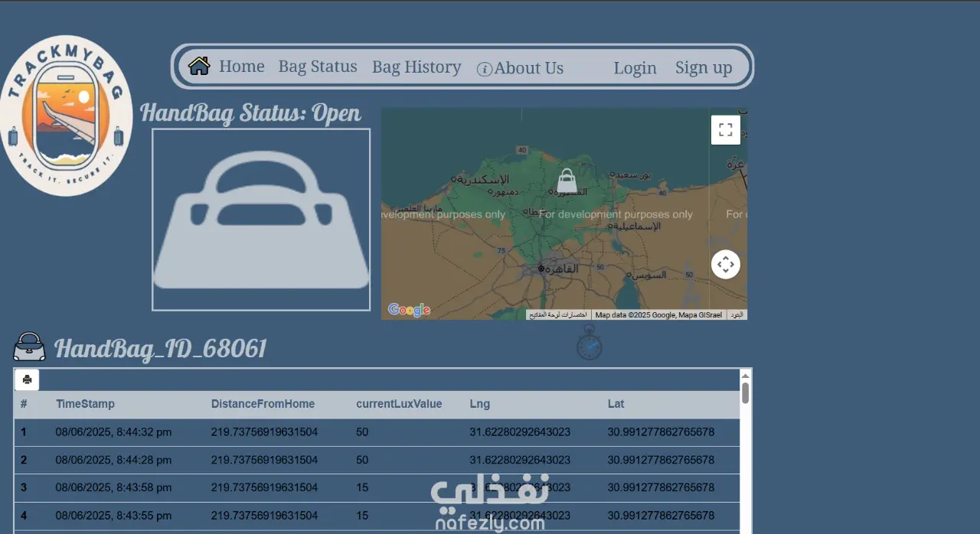Open Bag History in navigation
The image size is (980, 534).
416,67
